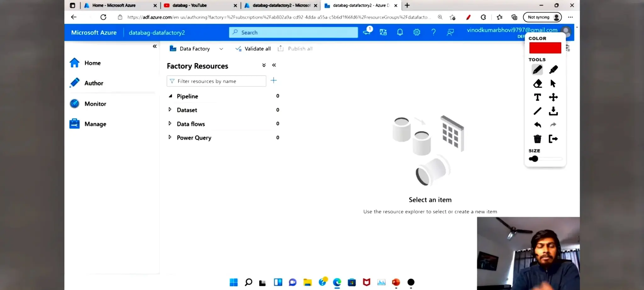
Task: Click the Filter resources by name field
Action: tap(216, 81)
